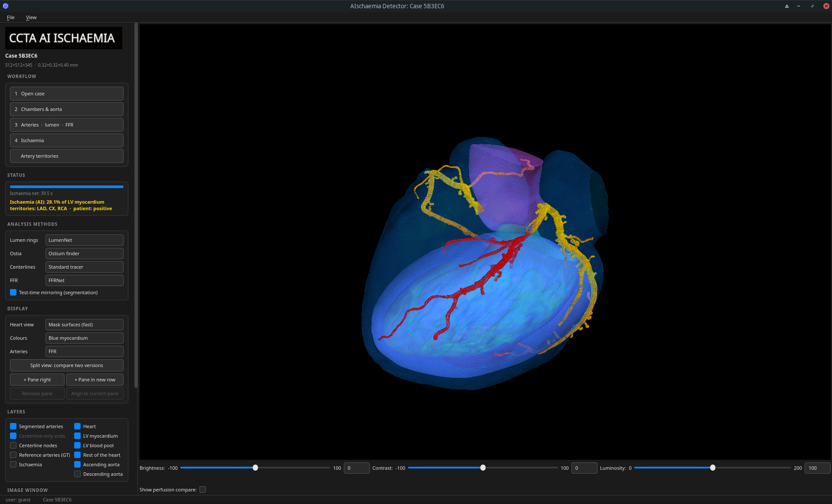Click the Contrast slider handle
Screen dimensions: 832x504
pyautogui.click(x=483, y=468)
